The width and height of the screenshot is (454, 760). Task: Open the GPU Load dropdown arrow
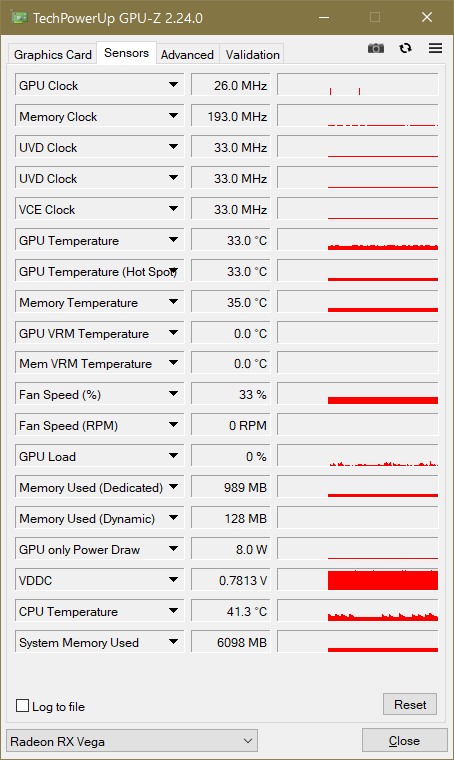click(173, 457)
